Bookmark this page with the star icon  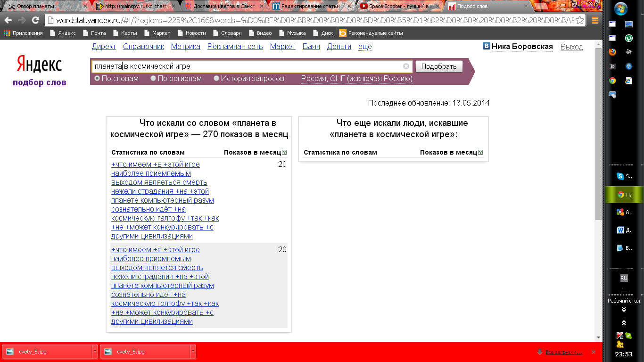point(579,20)
